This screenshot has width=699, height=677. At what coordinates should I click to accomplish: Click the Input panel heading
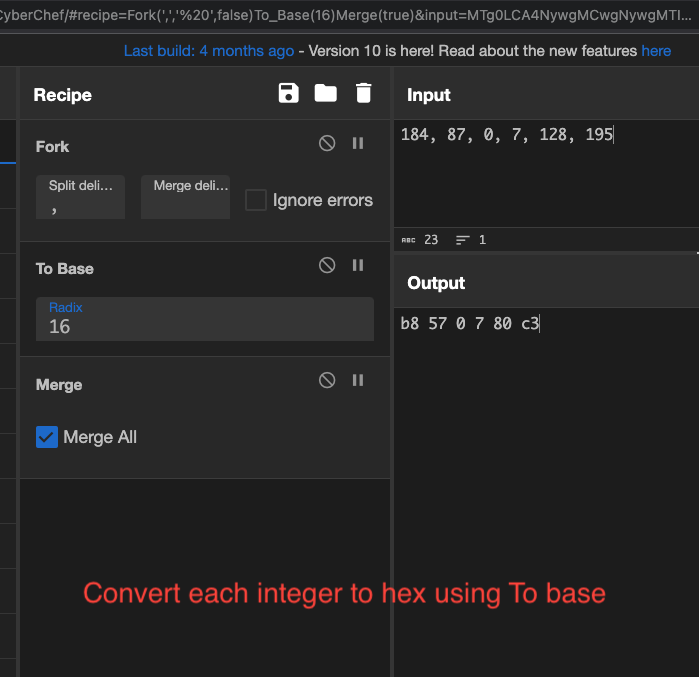click(428, 95)
